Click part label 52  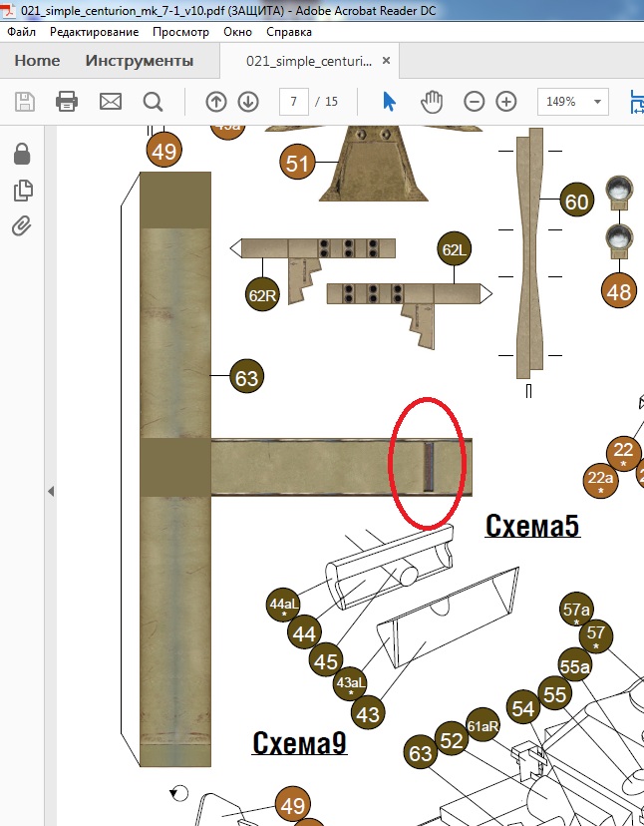[x=452, y=740]
